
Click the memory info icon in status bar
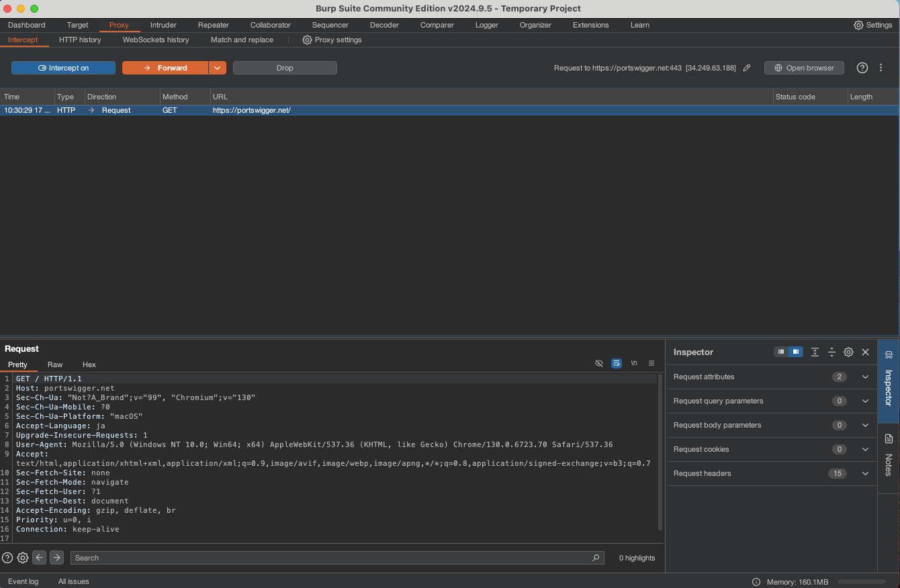click(x=756, y=582)
